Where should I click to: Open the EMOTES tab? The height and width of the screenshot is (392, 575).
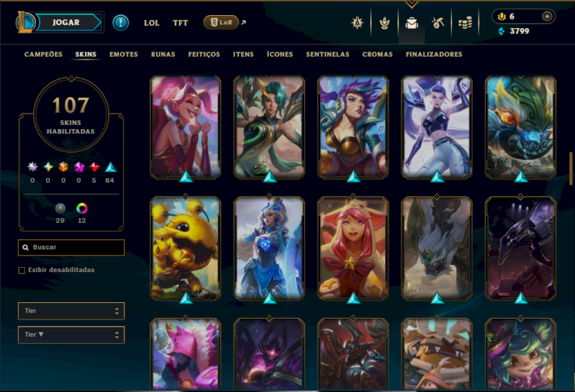124,55
